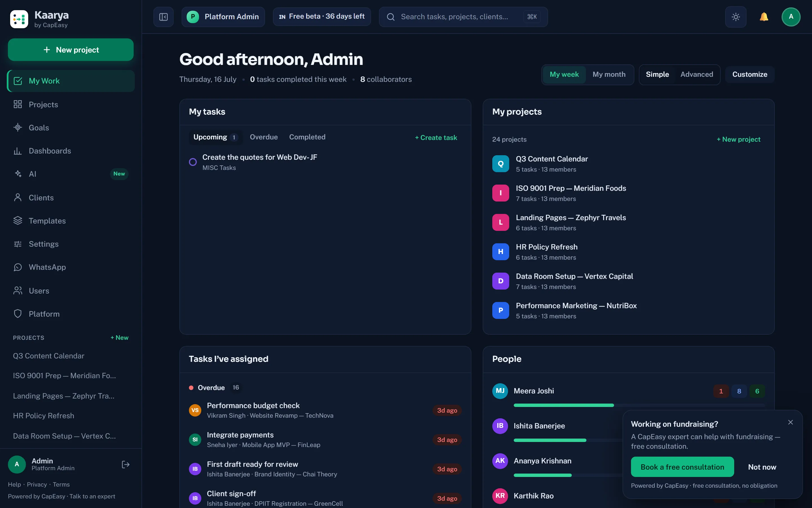Go to Projects in the sidebar
Image resolution: width=812 pixels, height=508 pixels.
(x=70, y=104)
